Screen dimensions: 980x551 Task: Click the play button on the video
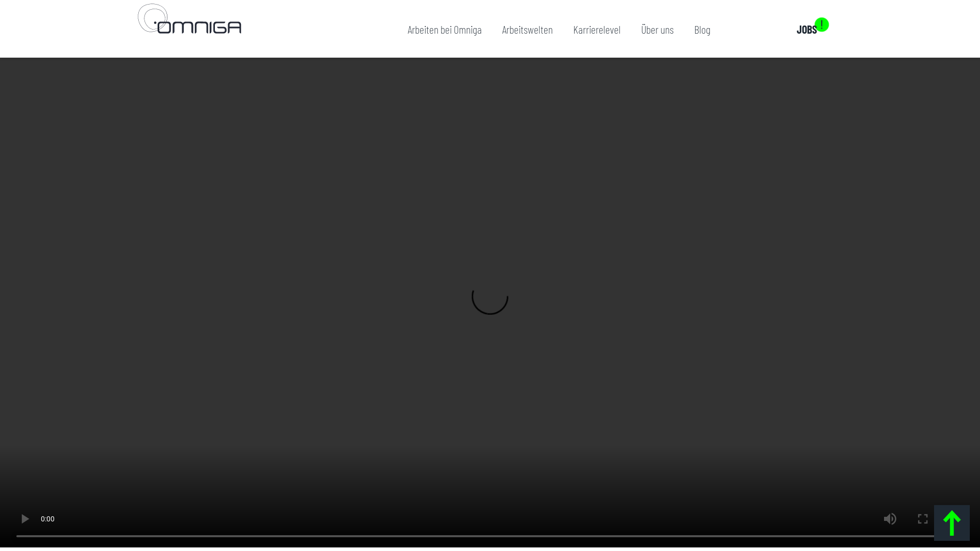tap(24, 519)
